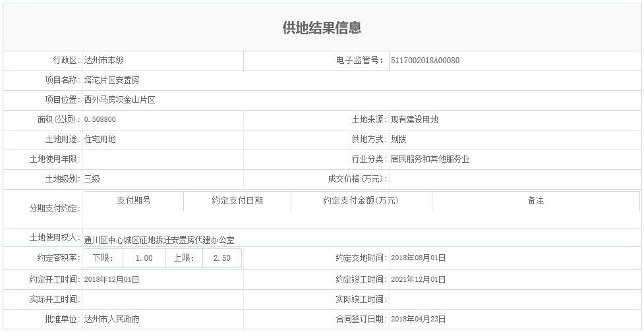The width and height of the screenshot is (644, 332).
Task: Click the 约定竣工时间 label
Action: click(x=362, y=279)
